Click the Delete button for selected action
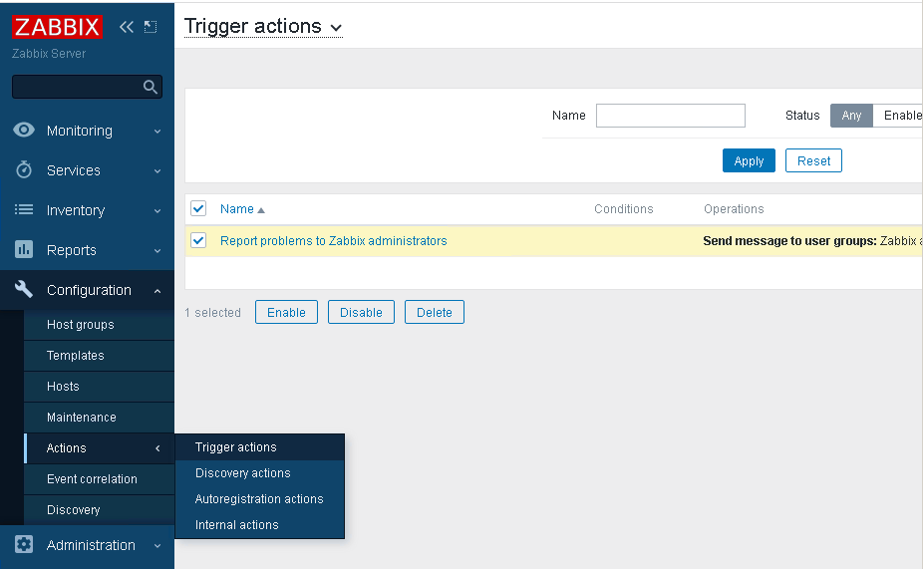This screenshot has width=924, height=569. coord(435,312)
